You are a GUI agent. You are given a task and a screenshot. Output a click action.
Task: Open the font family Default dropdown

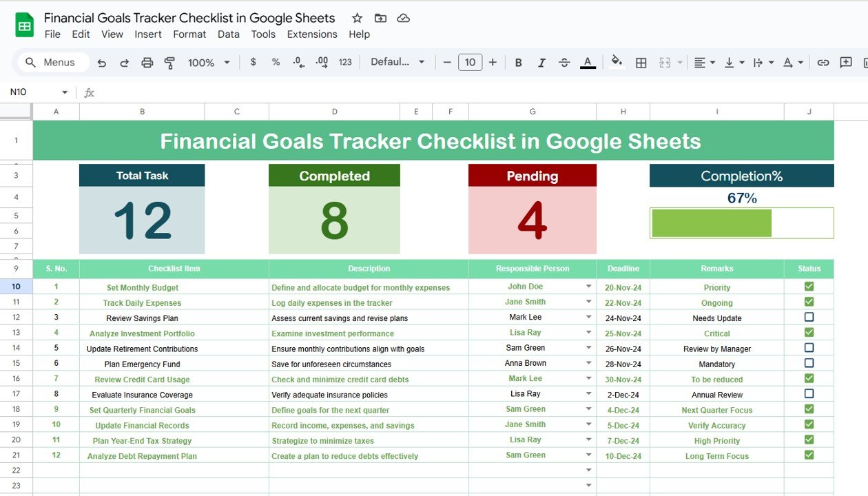[398, 62]
